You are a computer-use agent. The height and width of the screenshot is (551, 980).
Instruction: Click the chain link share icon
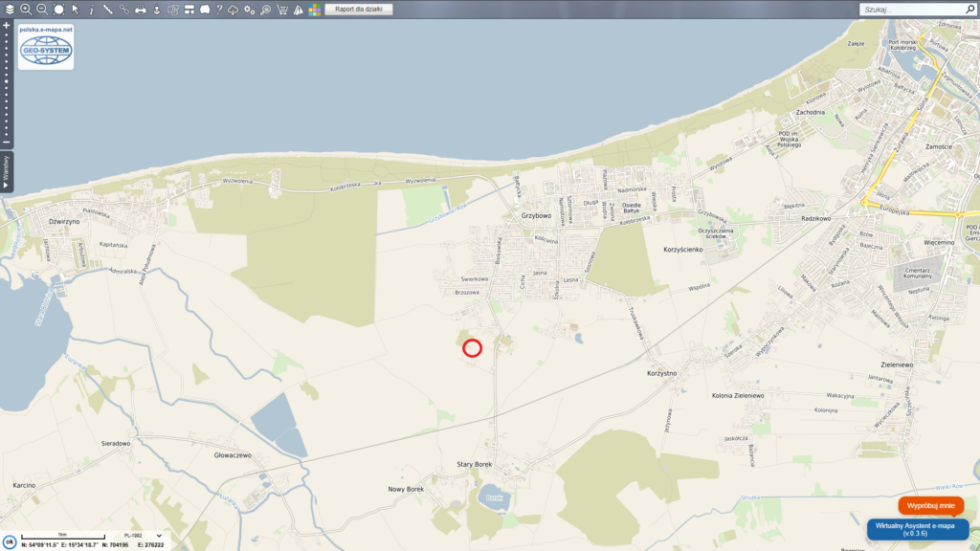point(123,10)
